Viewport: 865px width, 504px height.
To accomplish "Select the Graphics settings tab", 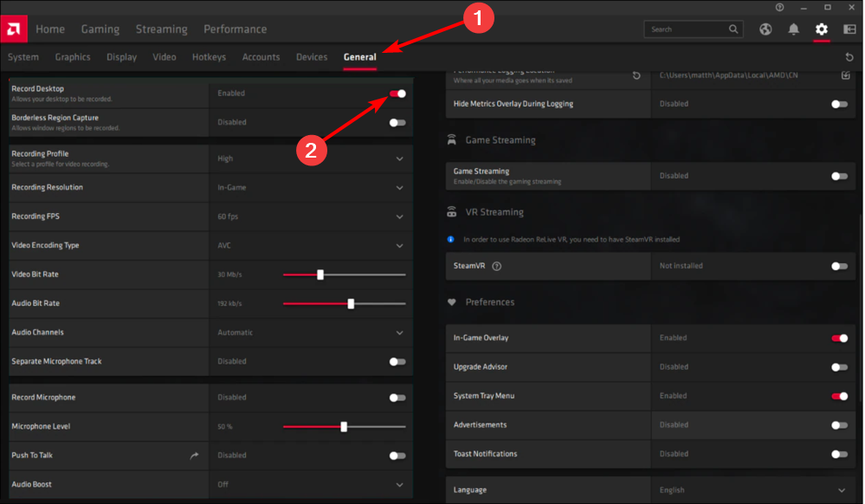I will coord(73,57).
